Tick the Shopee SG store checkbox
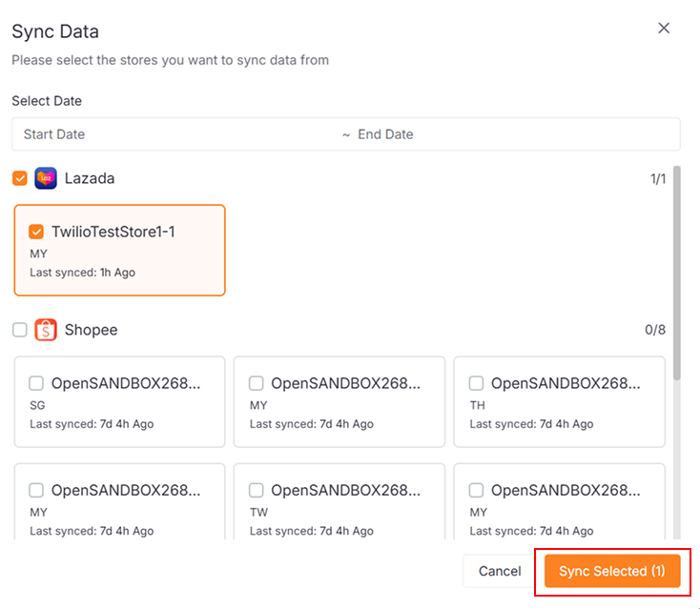This screenshot has width=700, height=609. point(36,383)
